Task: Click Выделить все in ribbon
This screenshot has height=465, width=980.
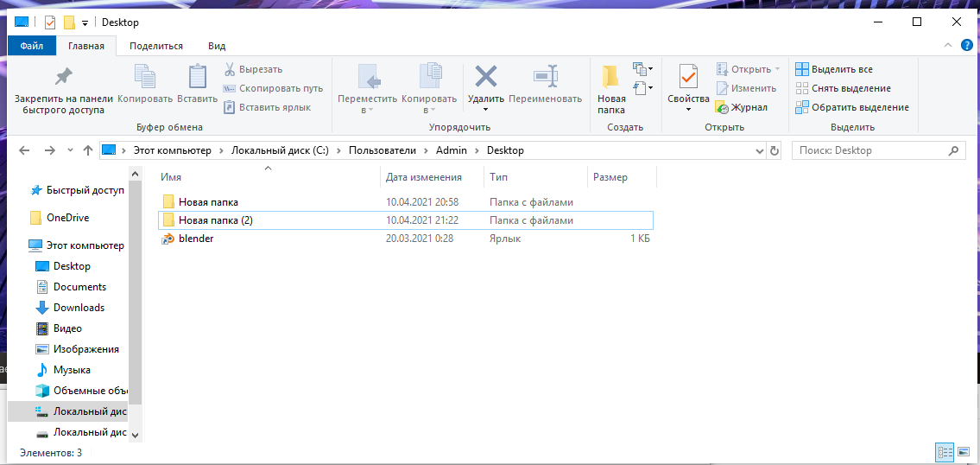Action: (834, 69)
